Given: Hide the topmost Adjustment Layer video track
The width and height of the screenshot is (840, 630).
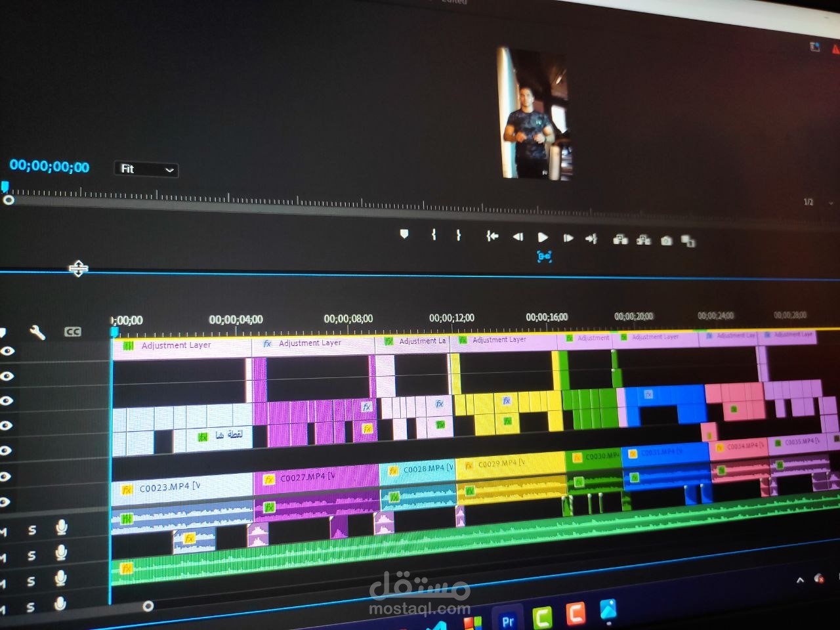Looking at the screenshot, I should click(7, 351).
